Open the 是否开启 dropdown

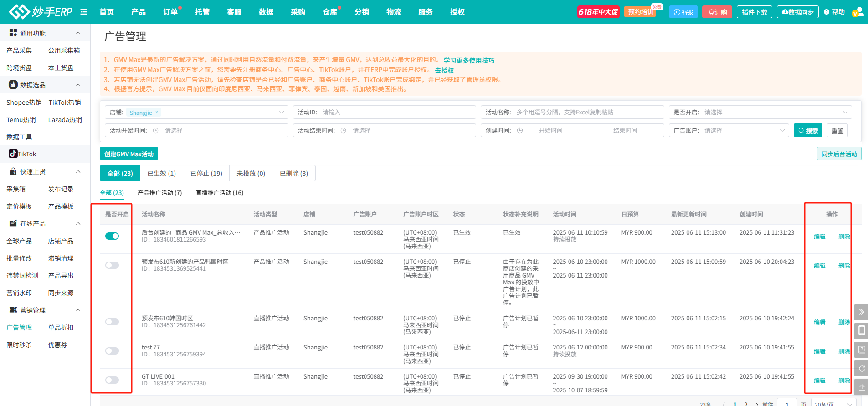click(x=760, y=112)
